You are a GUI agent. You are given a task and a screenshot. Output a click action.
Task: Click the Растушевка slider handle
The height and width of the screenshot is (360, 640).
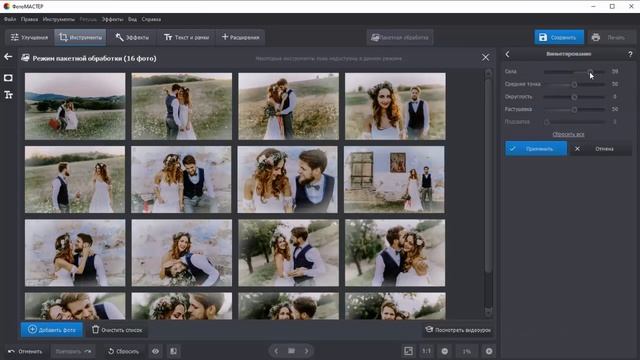[x=574, y=109]
